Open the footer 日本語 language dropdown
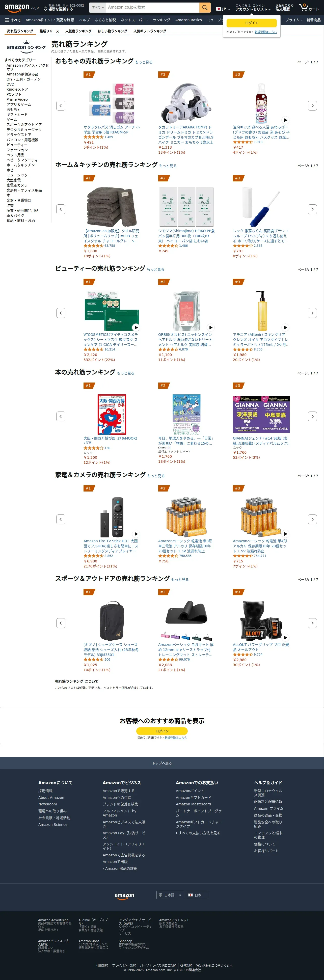 pyautogui.click(x=170, y=895)
